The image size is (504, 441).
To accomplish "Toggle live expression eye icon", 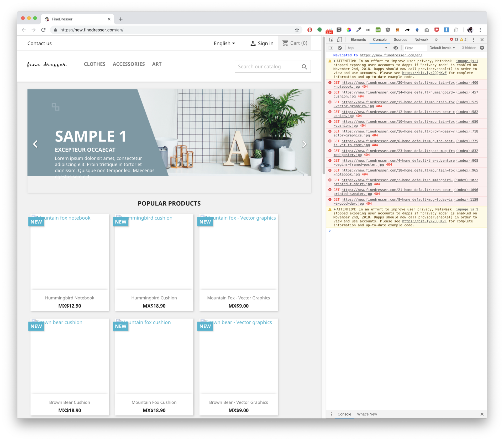I will point(396,48).
